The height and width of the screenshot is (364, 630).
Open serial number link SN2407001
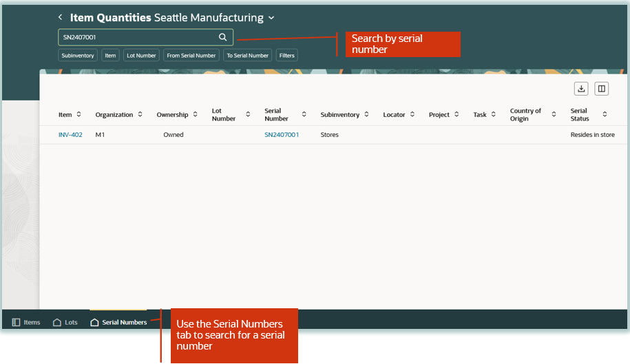[282, 135]
